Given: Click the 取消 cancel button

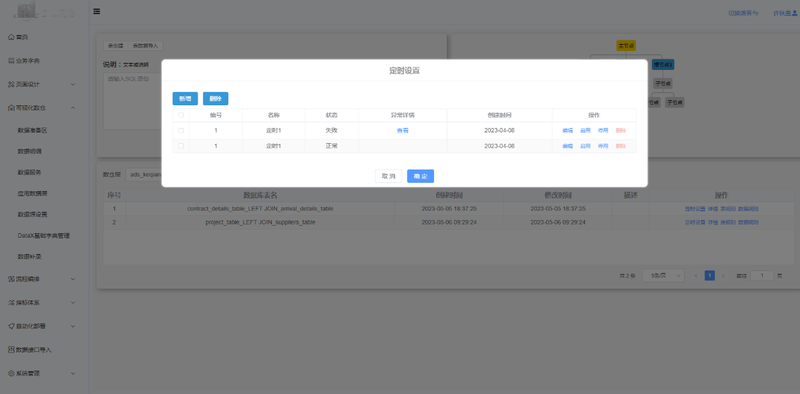Looking at the screenshot, I should (388, 176).
